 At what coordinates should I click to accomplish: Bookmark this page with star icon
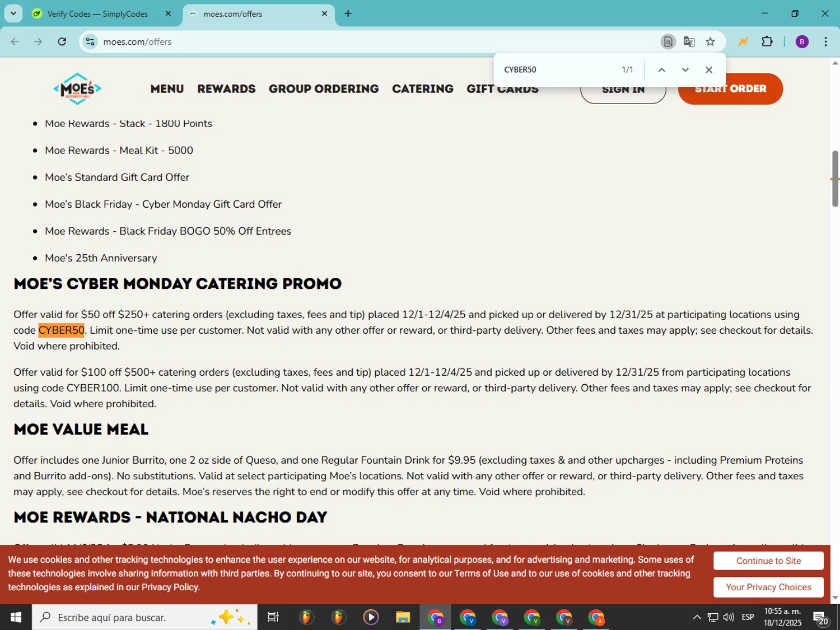coord(710,41)
